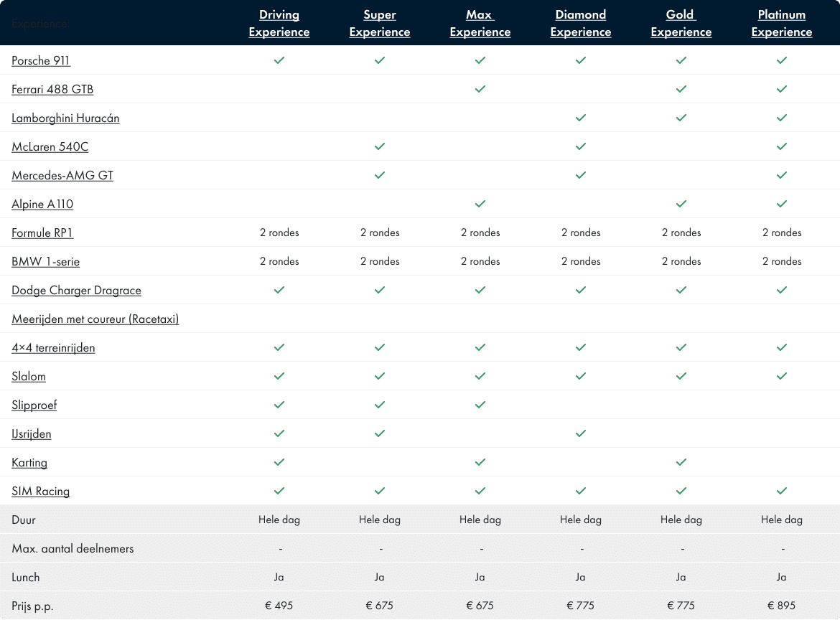Click the Alpine A110 checkmark under Gold Experience

click(681, 204)
